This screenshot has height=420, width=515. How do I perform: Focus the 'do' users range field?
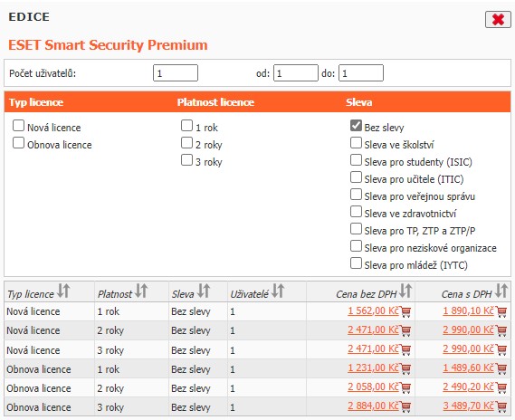[361, 73]
